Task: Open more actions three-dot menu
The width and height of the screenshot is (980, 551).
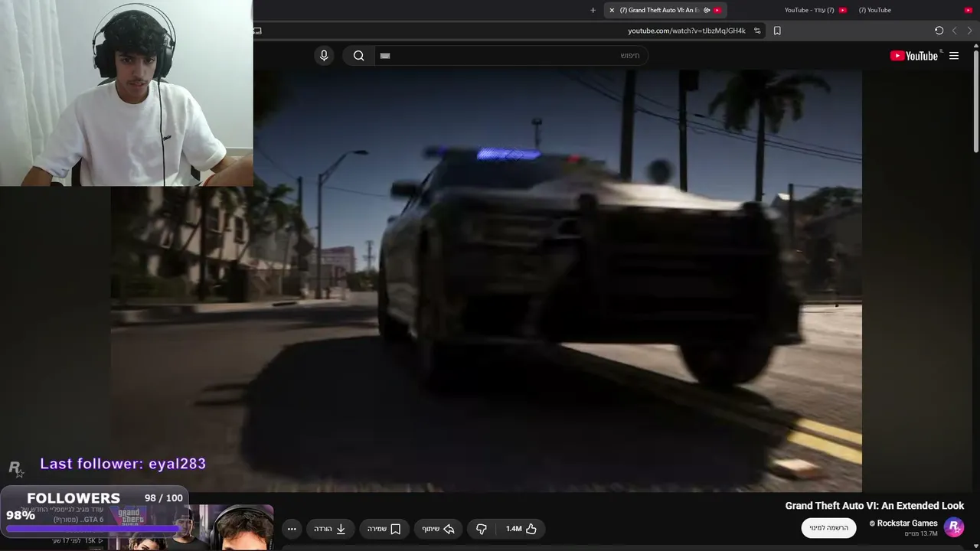Action: tap(292, 529)
